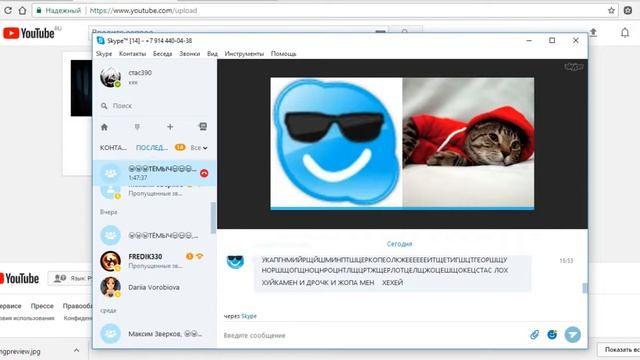Click Dariia Vorobiova avatar
Viewport: 640px width, 360px height.
coord(110,287)
